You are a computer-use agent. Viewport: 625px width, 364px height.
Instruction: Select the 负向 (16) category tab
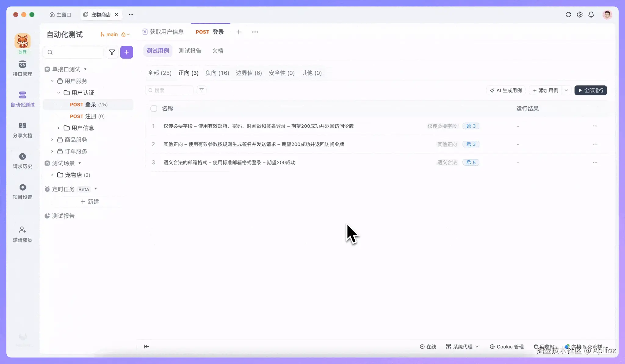coord(217,73)
